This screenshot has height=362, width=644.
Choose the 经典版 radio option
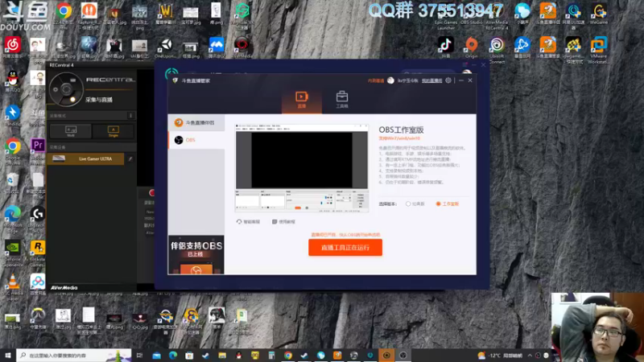pyautogui.click(x=415, y=204)
